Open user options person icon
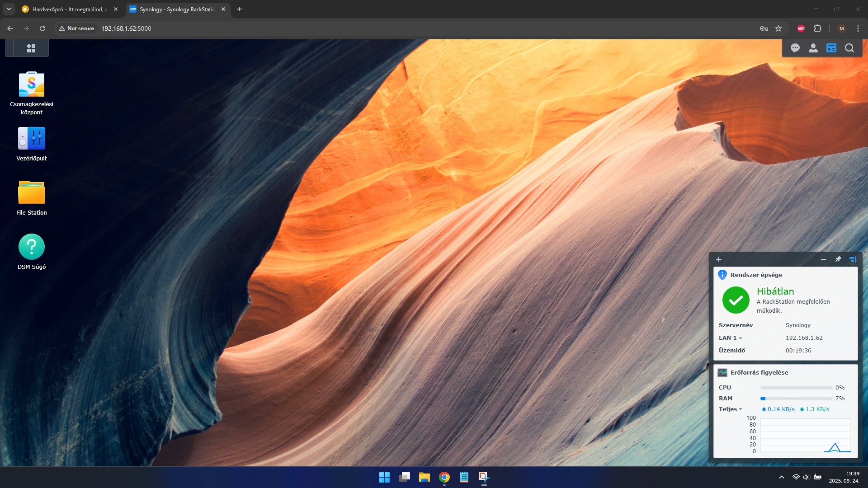 813,48
